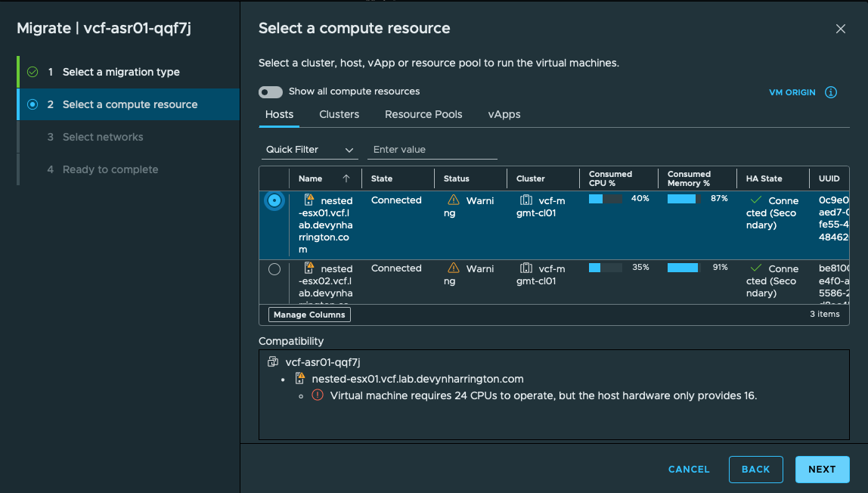Click vcf-asr01-qqf7j in Compatibility panel
The width and height of the screenshot is (868, 493).
point(323,362)
